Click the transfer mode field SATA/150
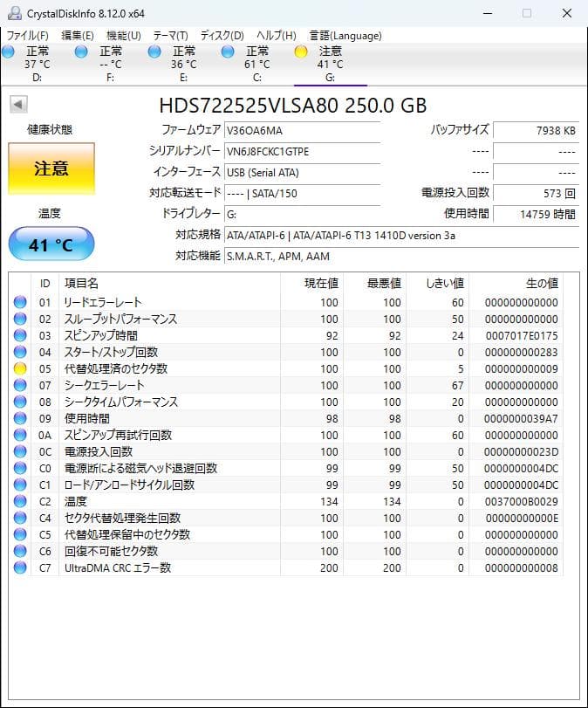This screenshot has height=708, width=588. (302, 193)
